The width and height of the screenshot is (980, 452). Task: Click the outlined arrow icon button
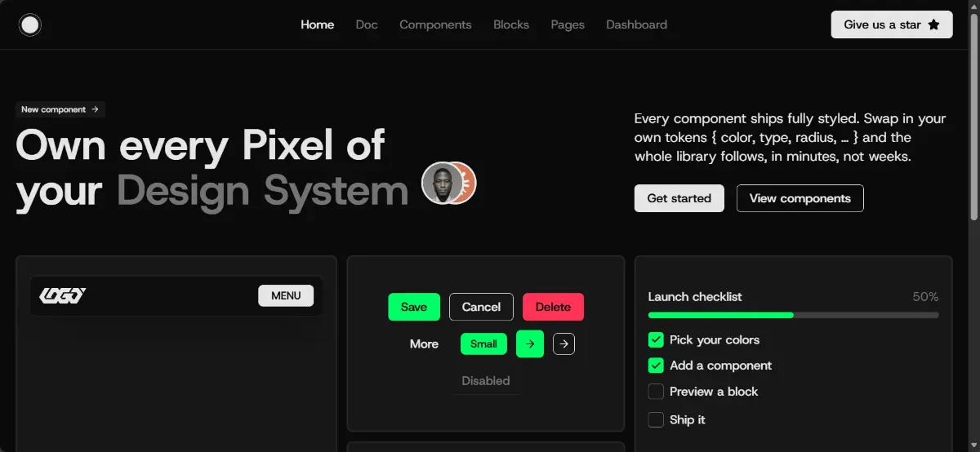563,344
